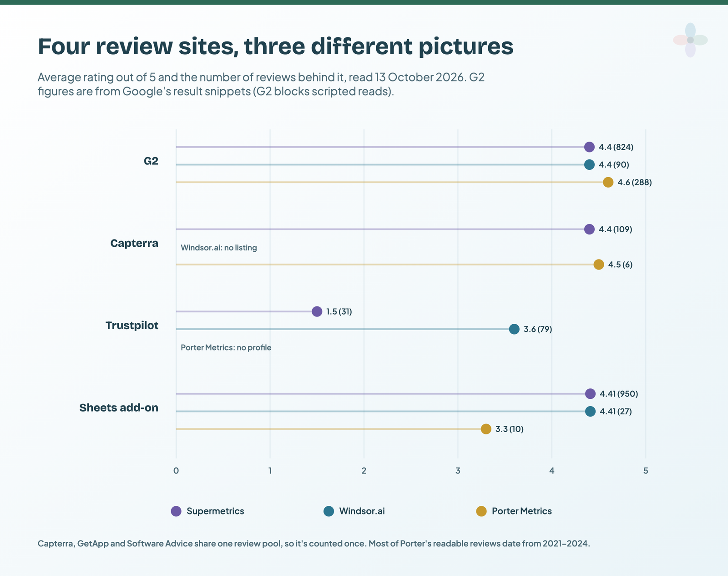Click the value label 3.6 (79)
The height and width of the screenshot is (576, 728).
point(538,329)
